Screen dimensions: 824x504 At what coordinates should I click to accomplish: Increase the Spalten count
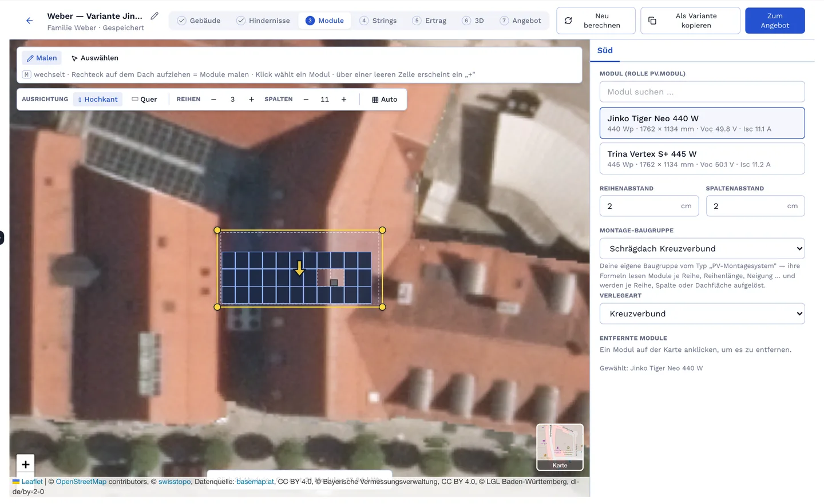click(x=344, y=100)
